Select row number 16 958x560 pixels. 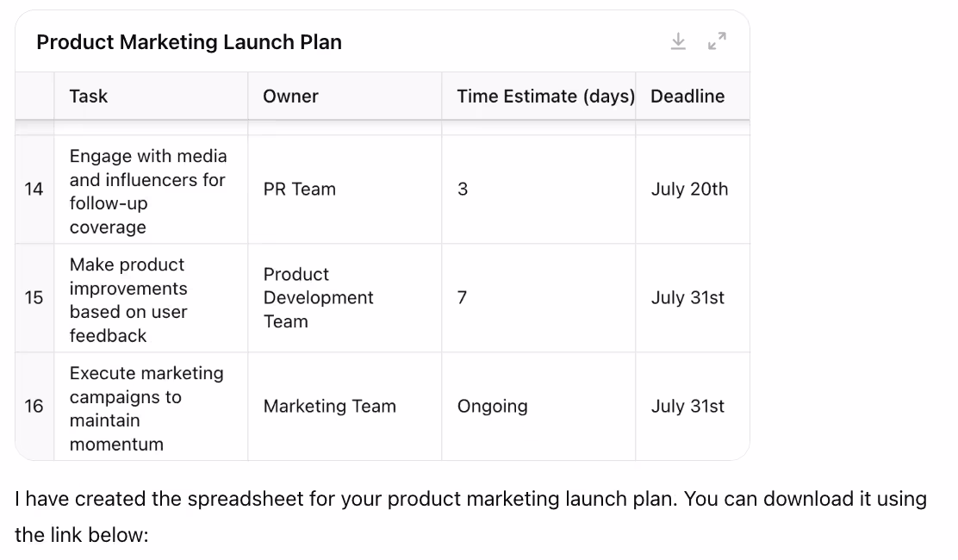click(x=34, y=406)
